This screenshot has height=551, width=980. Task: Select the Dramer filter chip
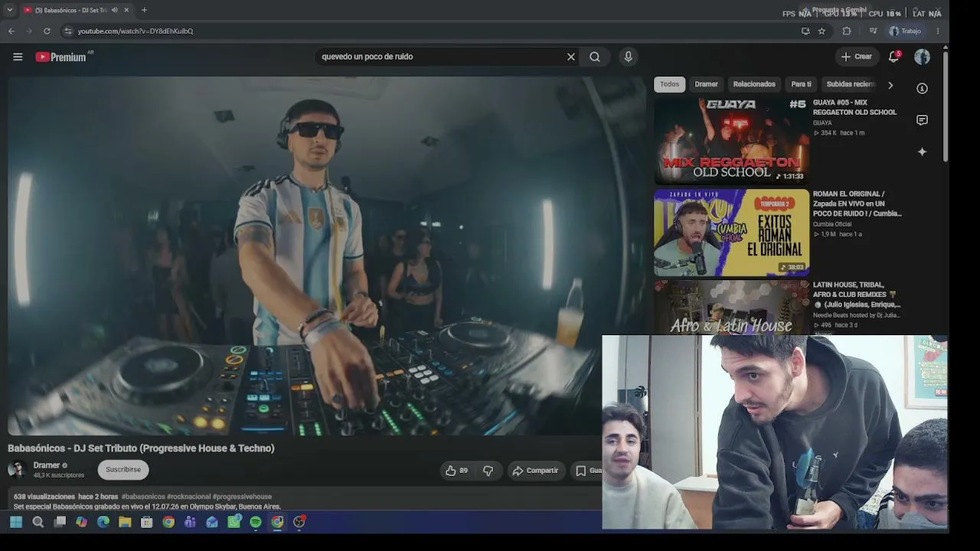pos(706,84)
